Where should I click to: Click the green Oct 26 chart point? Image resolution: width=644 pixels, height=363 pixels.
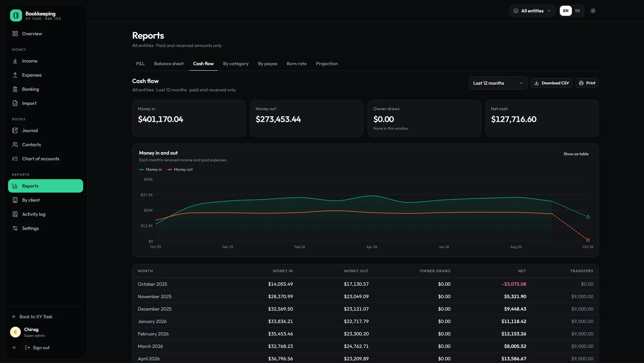tap(588, 217)
